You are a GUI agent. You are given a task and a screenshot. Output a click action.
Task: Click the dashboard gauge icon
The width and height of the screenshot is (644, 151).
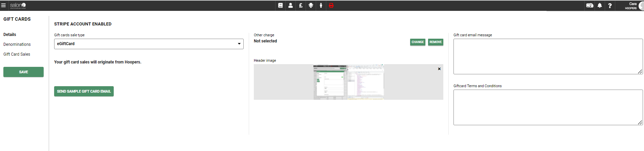pos(590,5)
